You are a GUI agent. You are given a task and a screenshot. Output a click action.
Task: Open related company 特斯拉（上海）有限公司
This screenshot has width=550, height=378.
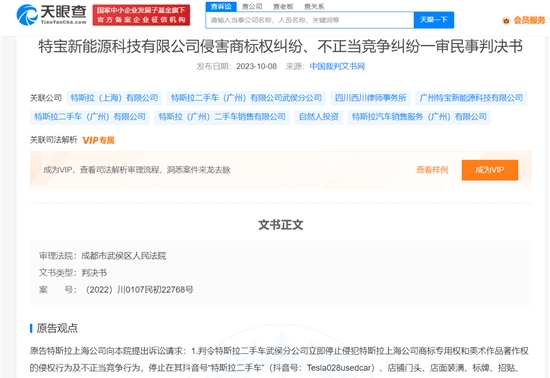114,98
